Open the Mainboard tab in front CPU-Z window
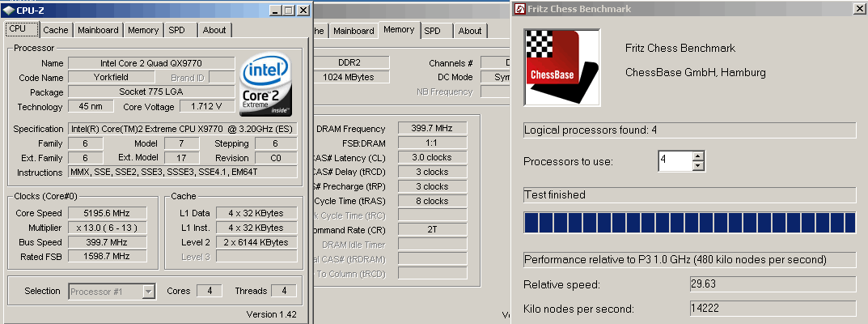Screen dimensions: 868x324 point(98,31)
